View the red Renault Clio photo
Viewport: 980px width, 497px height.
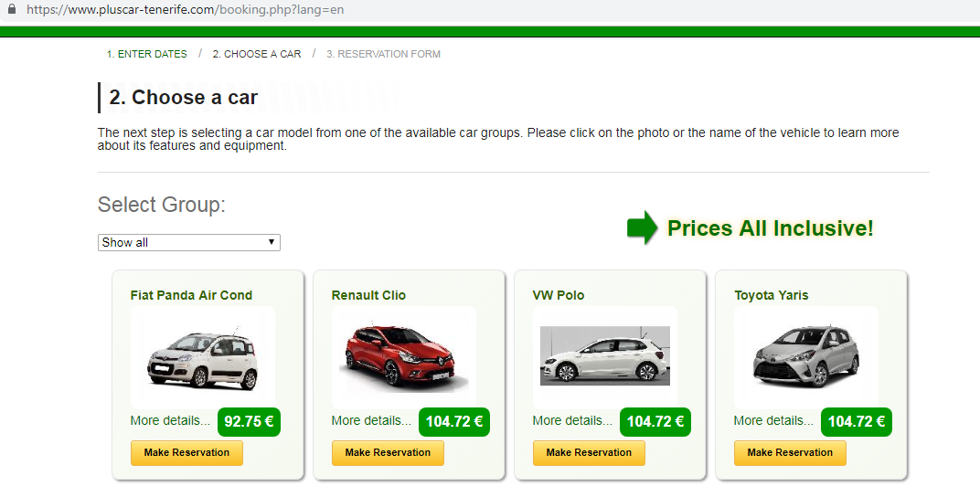404,358
